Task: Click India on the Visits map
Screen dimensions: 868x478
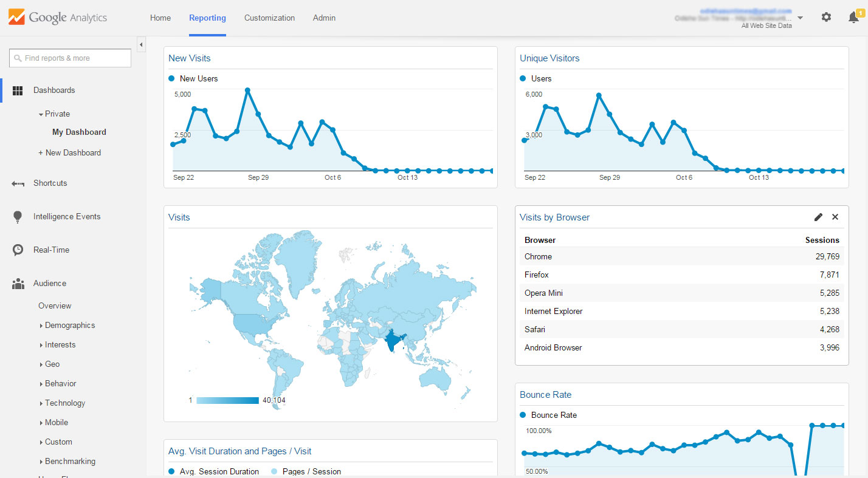Action: point(394,341)
